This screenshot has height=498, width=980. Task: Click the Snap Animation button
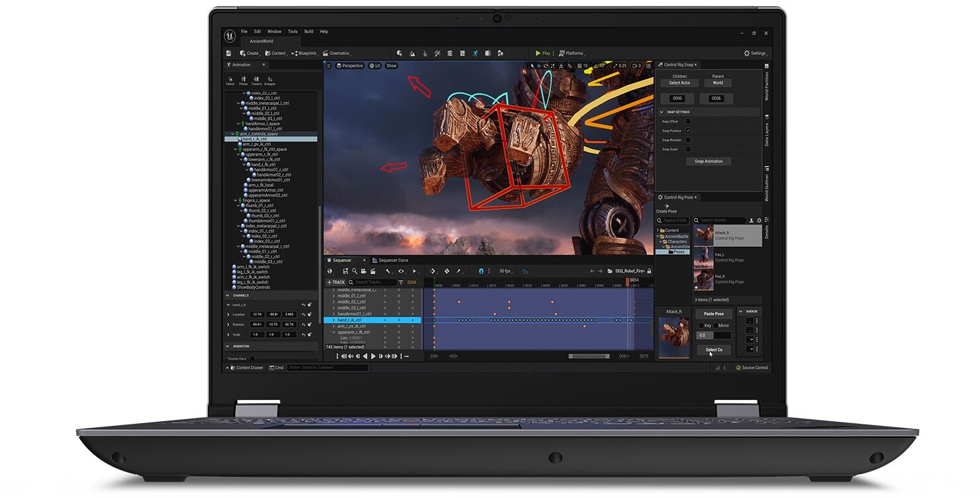pos(709,161)
